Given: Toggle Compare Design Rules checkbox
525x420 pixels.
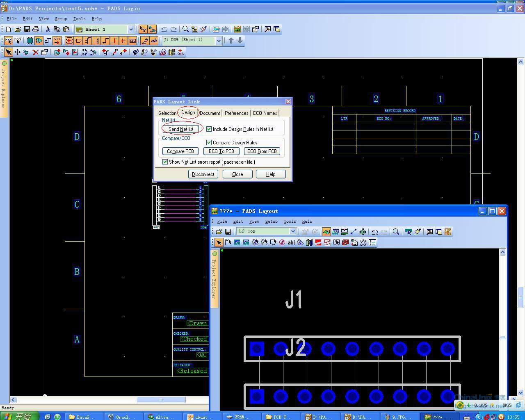Looking at the screenshot, I should (209, 142).
